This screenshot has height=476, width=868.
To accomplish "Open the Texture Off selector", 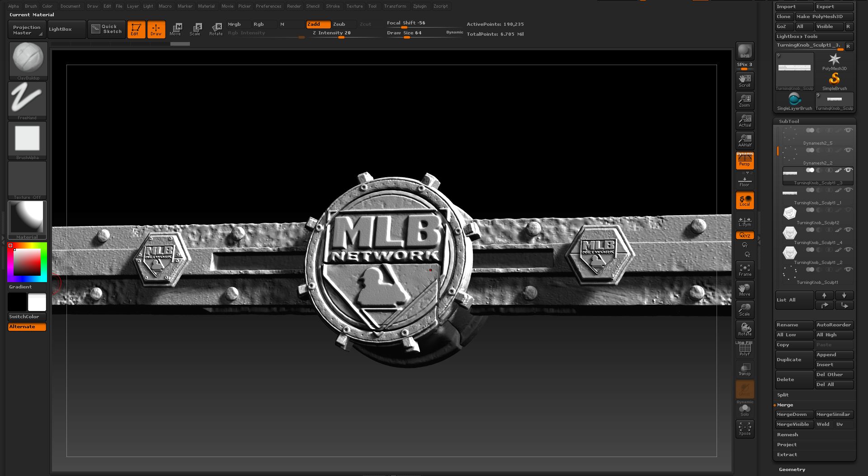I will (27, 180).
